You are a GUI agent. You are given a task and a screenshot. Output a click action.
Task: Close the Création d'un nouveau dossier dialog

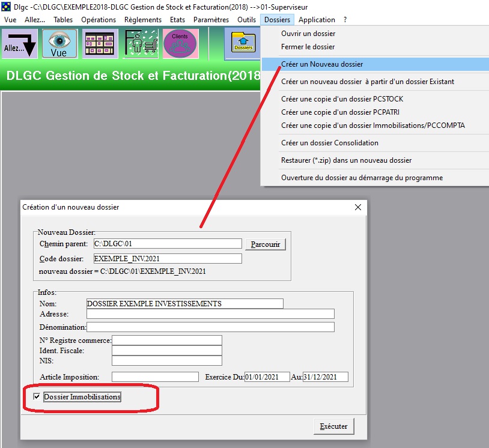pyautogui.click(x=357, y=207)
